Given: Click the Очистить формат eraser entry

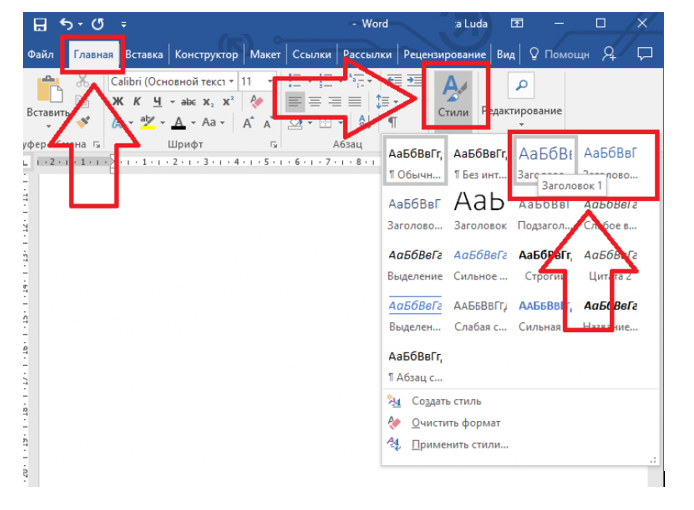Looking at the screenshot, I should tap(394, 423).
